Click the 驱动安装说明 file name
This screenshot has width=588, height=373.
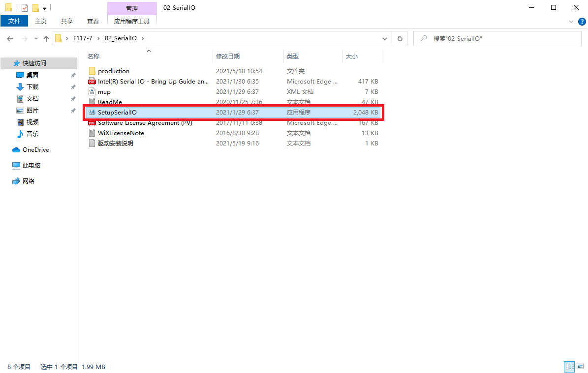[x=116, y=143]
